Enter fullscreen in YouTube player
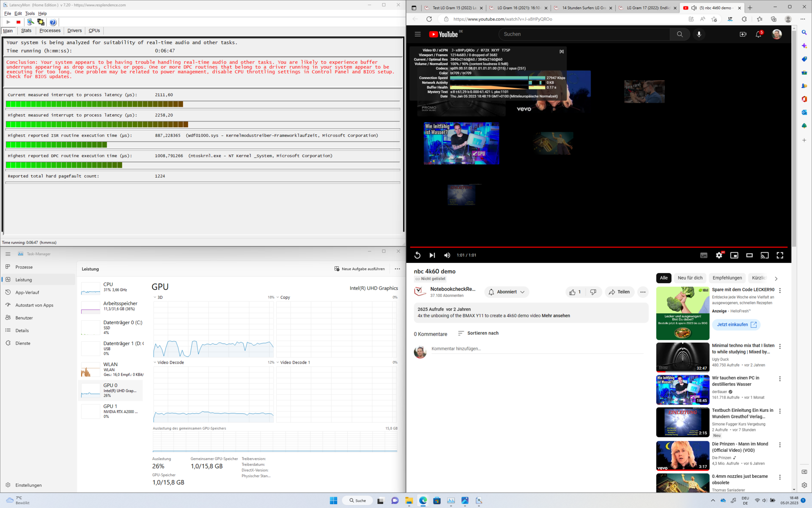 coord(780,255)
